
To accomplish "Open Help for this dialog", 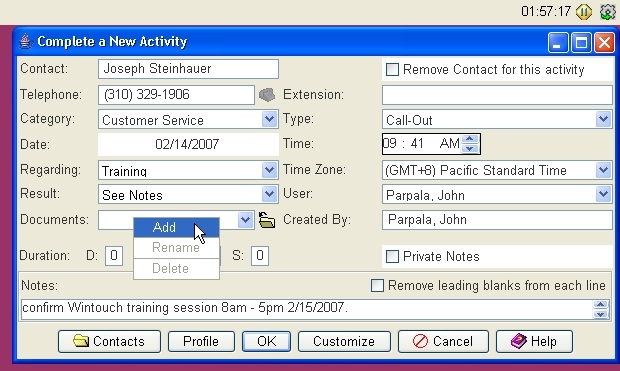I will pyautogui.click(x=534, y=341).
